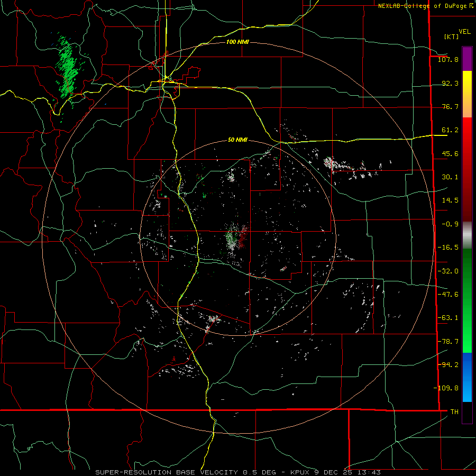Select the 92.3 value on velocity scale
Viewport: 476px width, 476px height.
[x=450, y=83]
